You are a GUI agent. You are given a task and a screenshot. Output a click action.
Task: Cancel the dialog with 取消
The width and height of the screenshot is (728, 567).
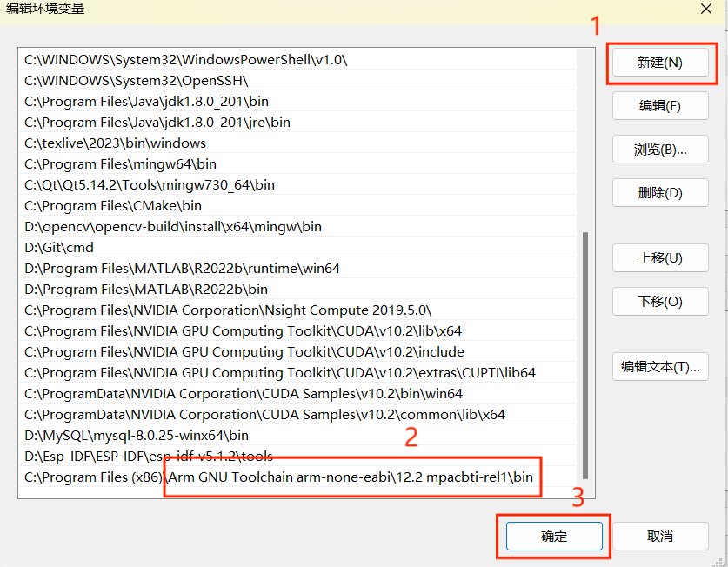[x=659, y=537]
